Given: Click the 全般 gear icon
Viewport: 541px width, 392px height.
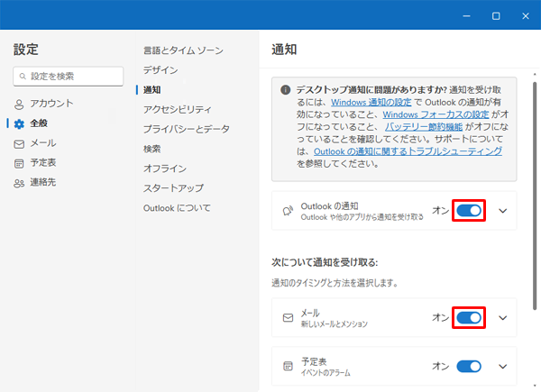Looking at the screenshot, I should click(19, 123).
